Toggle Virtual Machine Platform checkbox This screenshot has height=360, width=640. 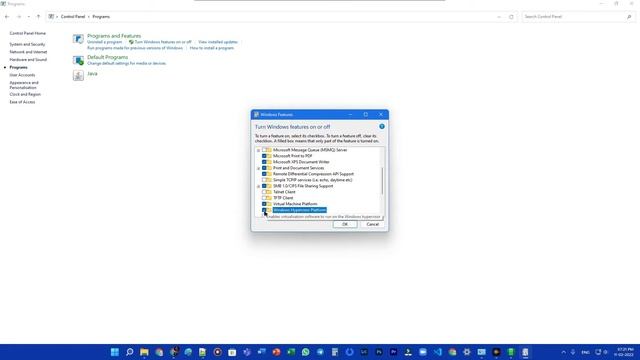(264, 204)
